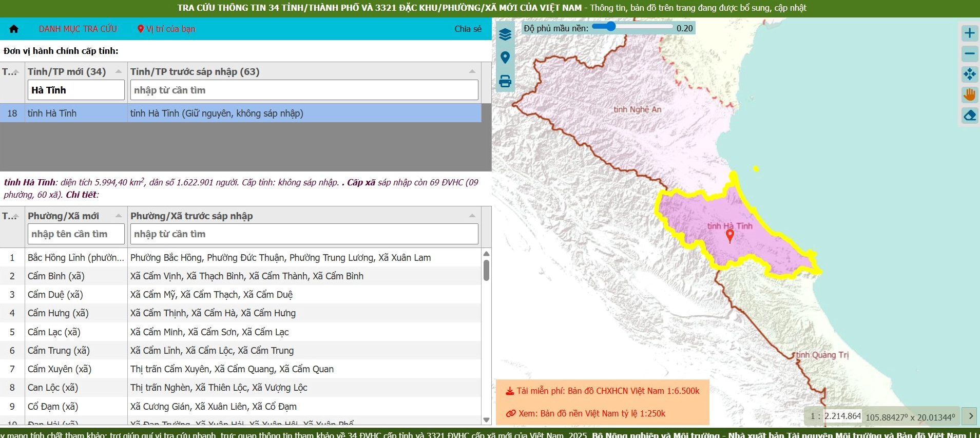Open DANH MỤC TRA CỨU menu
The height and width of the screenshot is (438, 980).
click(78, 29)
